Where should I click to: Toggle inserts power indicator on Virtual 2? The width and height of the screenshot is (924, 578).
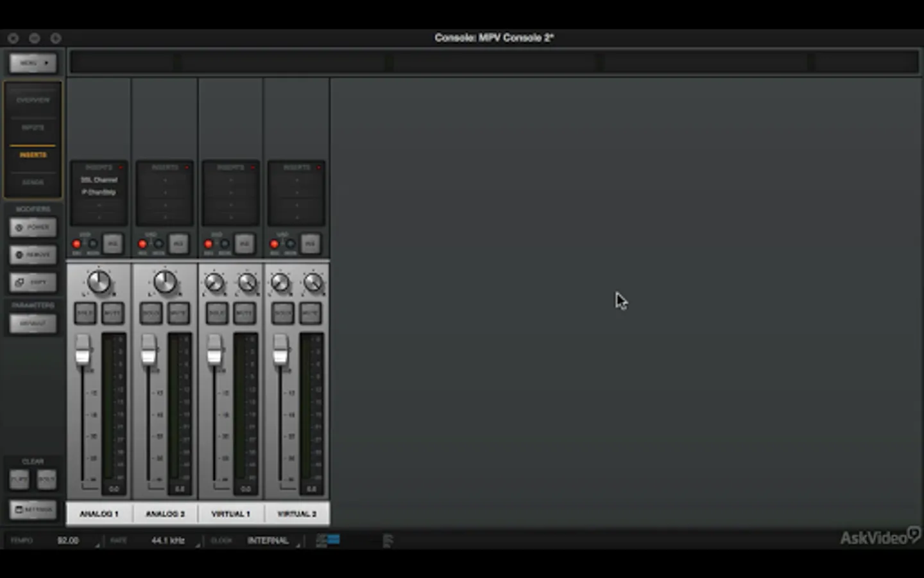coord(319,168)
